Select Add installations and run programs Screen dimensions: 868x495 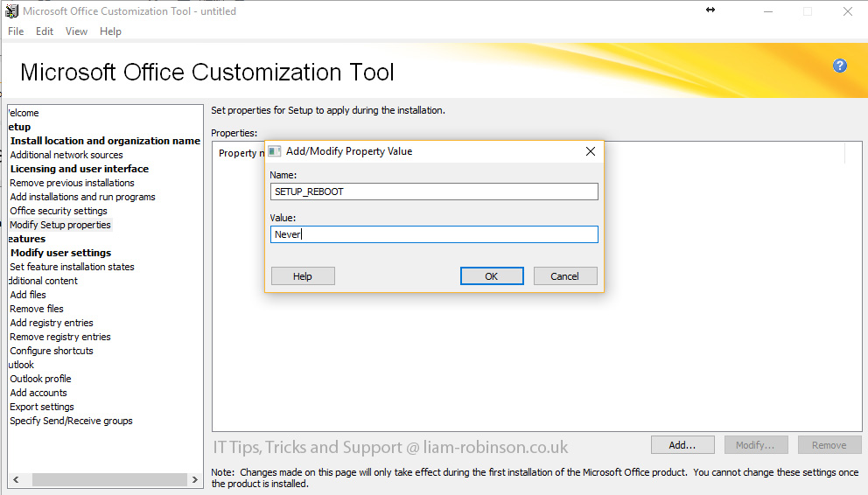coord(82,197)
